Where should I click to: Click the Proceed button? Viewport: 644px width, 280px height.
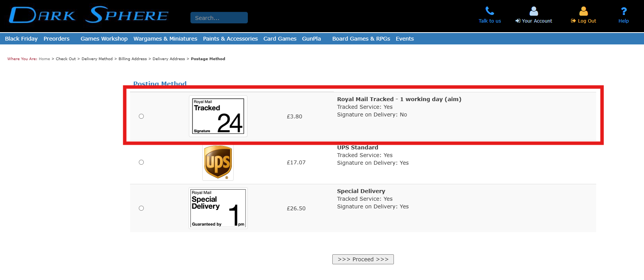(363, 259)
